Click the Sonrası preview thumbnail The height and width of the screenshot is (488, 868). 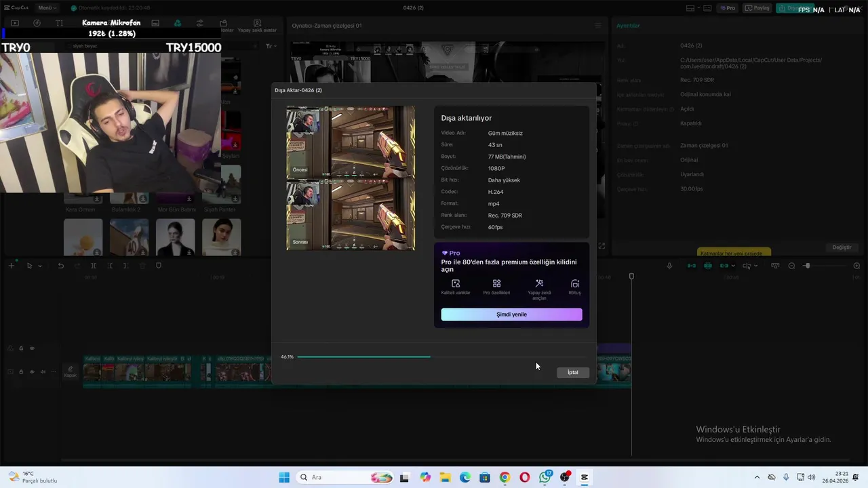pos(351,214)
